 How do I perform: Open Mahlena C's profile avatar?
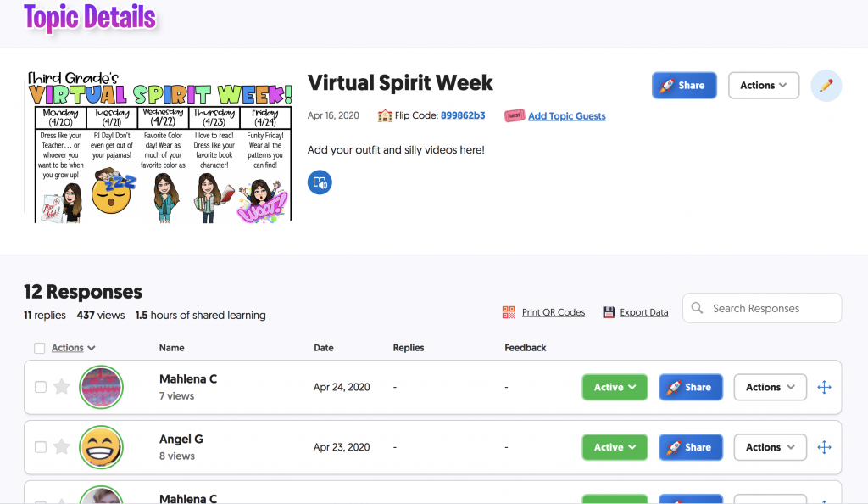pos(101,387)
